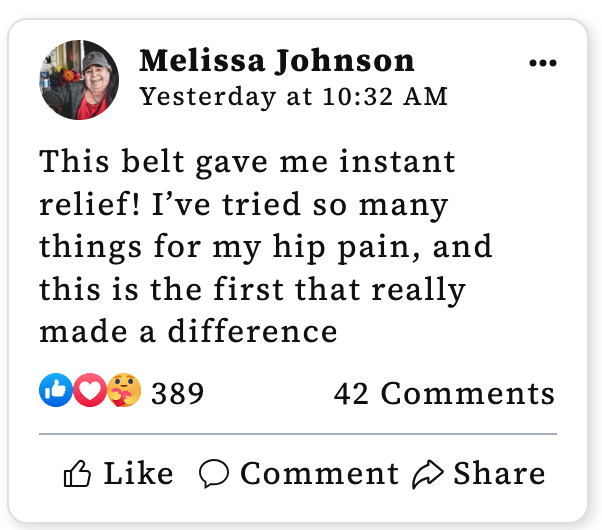Open the Melissa Johnson profile name link
The width and height of the screenshot is (602, 530).
(277, 61)
